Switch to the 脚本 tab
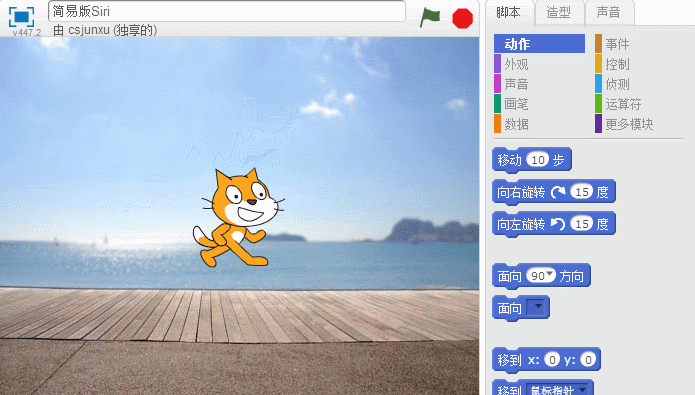The height and width of the screenshot is (395, 695). click(508, 12)
